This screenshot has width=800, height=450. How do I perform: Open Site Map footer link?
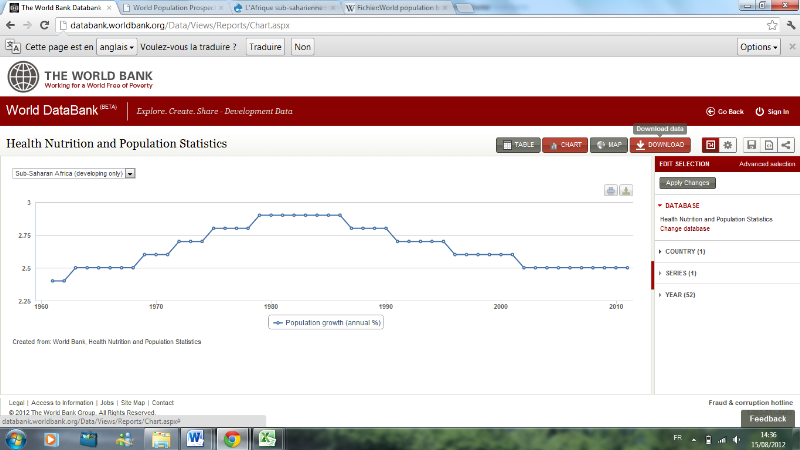click(x=133, y=403)
